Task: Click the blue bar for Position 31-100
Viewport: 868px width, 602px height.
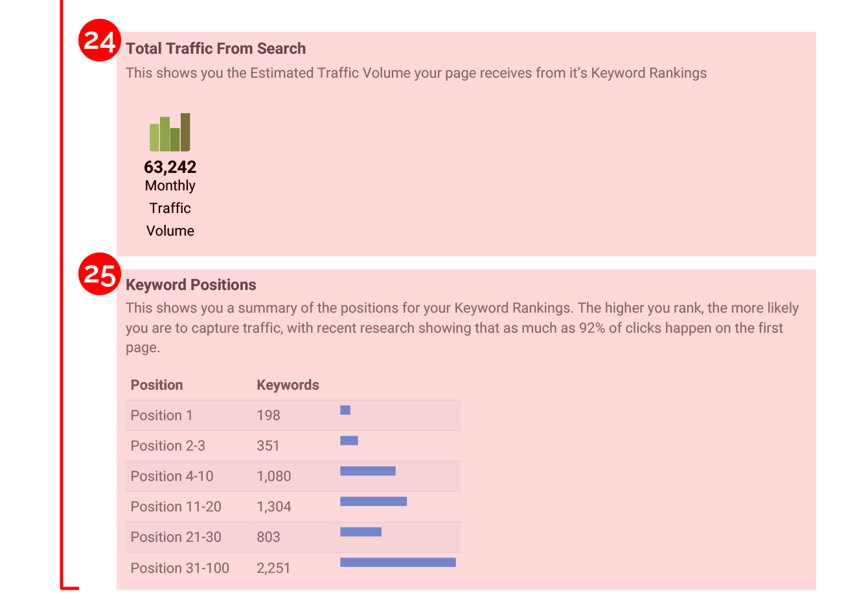Action: click(398, 563)
